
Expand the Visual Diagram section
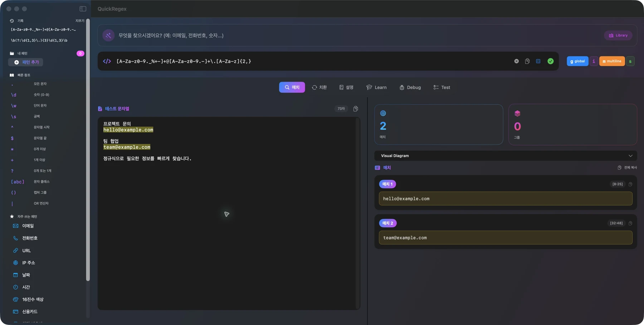pyautogui.click(x=506, y=156)
